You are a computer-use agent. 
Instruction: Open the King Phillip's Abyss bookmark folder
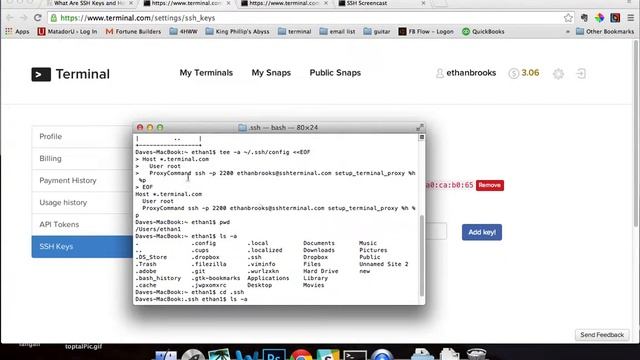tap(237, 31)
